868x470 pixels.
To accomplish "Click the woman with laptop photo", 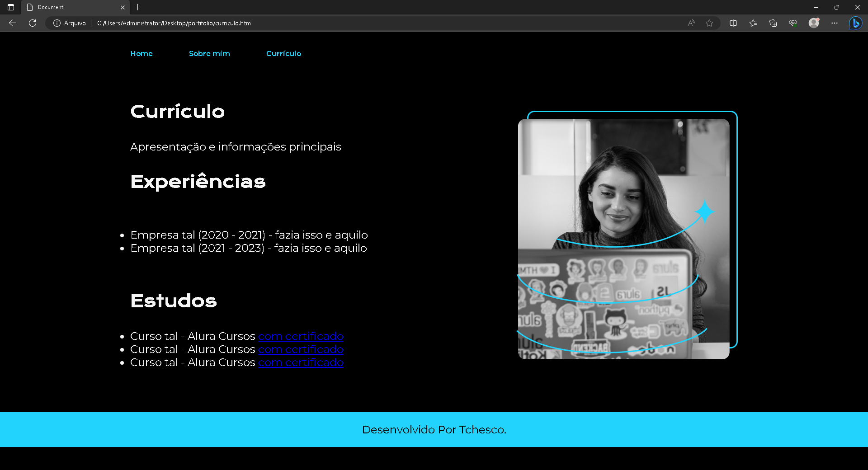I will point(623,239).
